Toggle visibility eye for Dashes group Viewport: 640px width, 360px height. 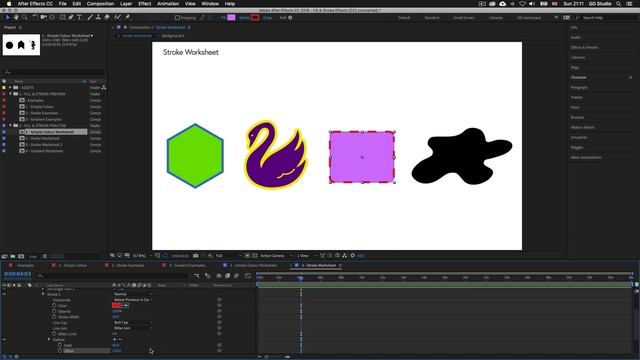4,340
